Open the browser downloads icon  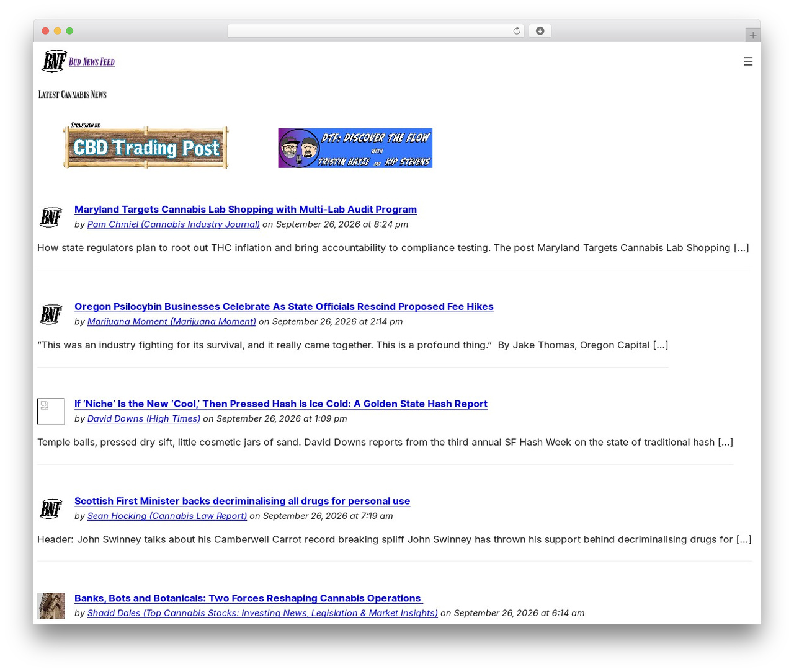point(540,31)
